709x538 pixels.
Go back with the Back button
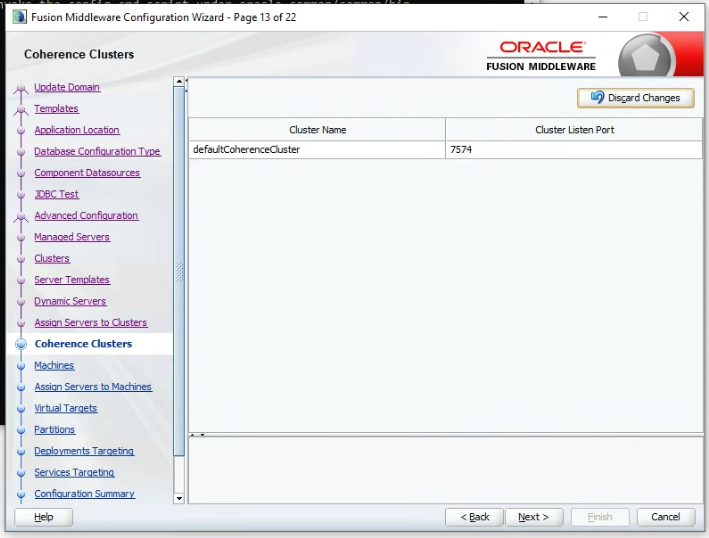(474, 517)
